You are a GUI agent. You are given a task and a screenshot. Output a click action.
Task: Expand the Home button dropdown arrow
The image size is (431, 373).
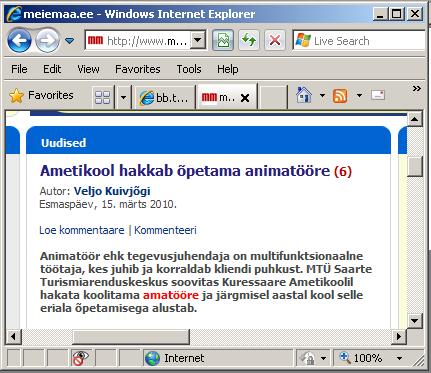(x=322, y=96)
